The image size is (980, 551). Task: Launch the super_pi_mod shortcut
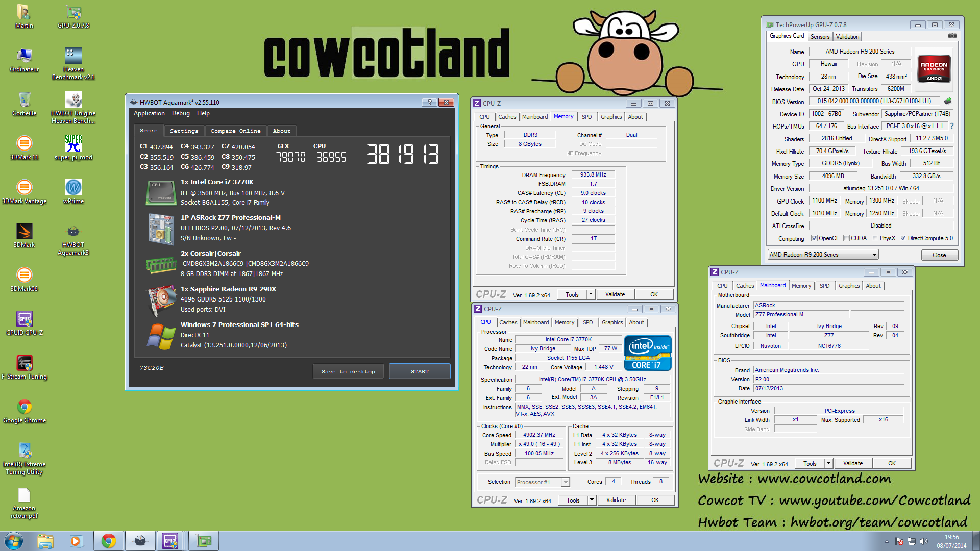[x=73, y=148]
